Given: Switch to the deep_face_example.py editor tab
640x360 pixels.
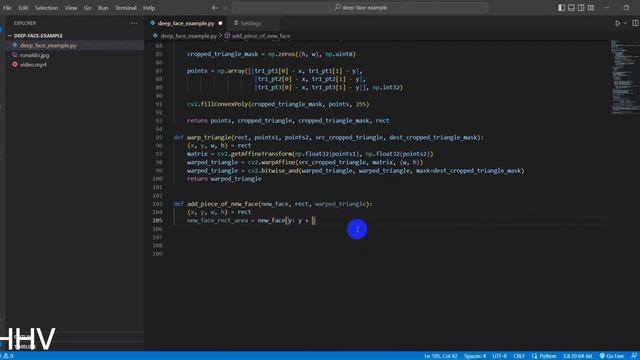Looking at the screenshot, I should (186, 23).
